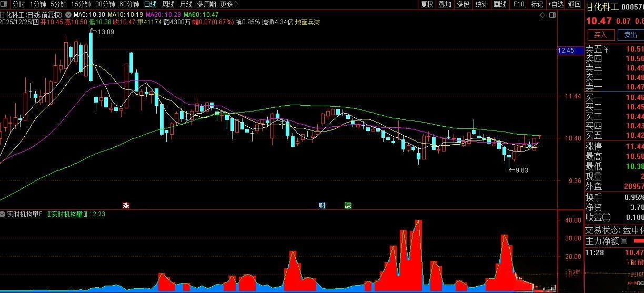
Task: Click the 涨 event marker on the chart
Action: 126,205
